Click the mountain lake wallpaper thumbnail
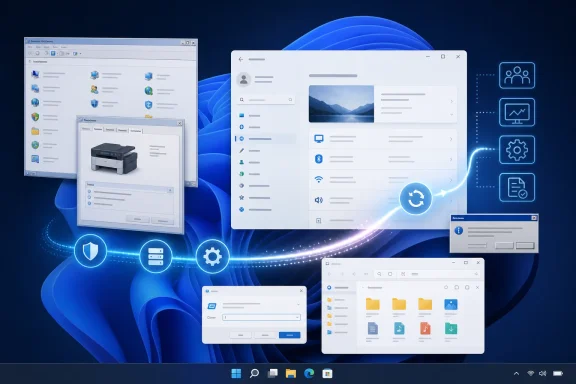This screenshot has width=576, height=384. 341,104
